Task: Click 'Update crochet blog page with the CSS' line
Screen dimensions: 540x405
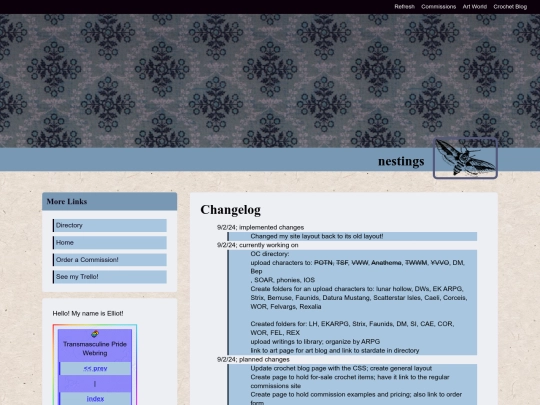Action: coord(341,368)
